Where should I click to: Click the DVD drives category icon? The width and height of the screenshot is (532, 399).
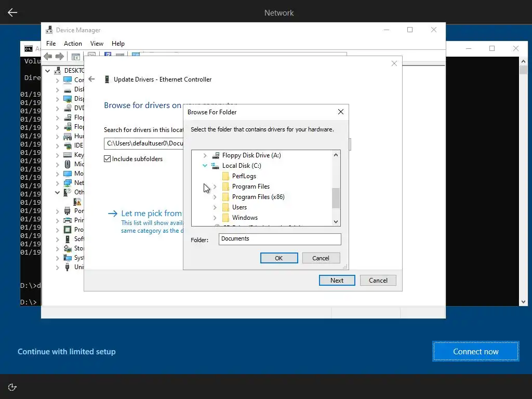[x=68, y=108]
